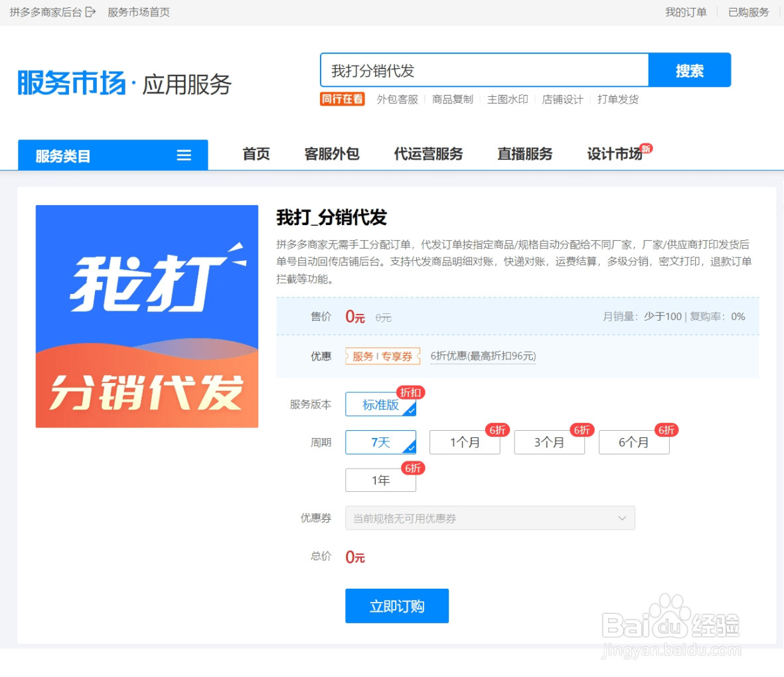Select the 1个月 period option
This screenshot has width=784, height=677.
[465, 443]
